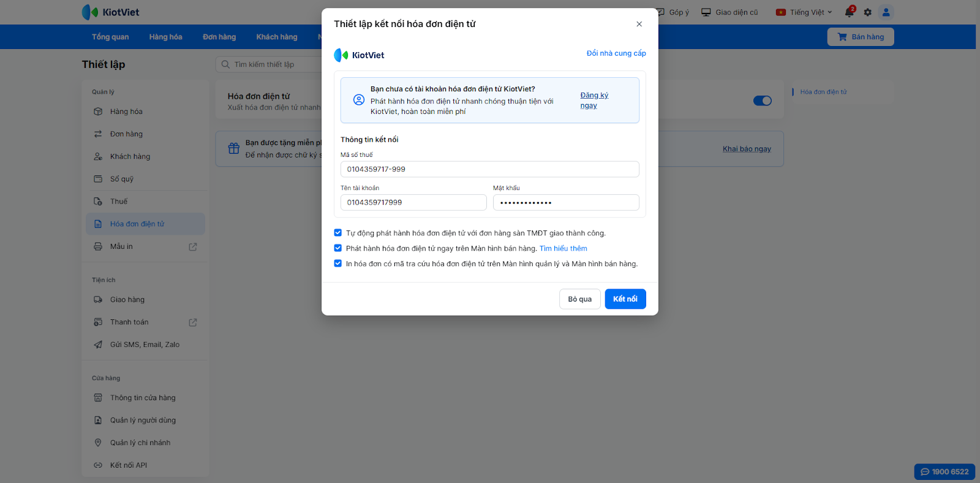Image resolution: width=980 pixels, height=483 pixels.
Task: Open the user account avatar
Action: [886, 12]
